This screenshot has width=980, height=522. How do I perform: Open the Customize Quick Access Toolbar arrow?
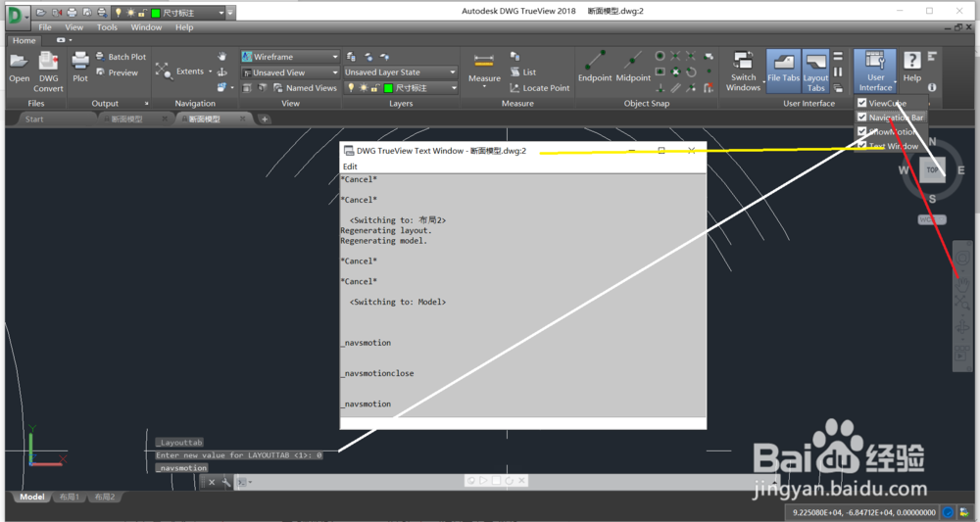[x=231, y=13]
